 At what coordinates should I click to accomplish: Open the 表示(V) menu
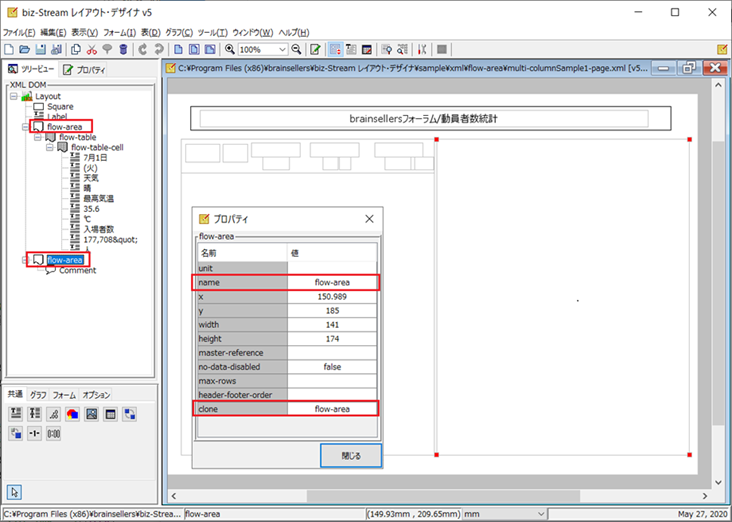pyautogui.click(x=84, y=33)
